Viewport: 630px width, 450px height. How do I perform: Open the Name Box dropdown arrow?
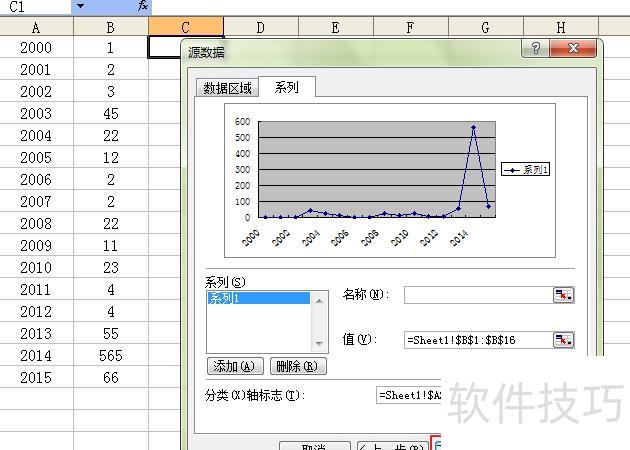coord(81,6)
